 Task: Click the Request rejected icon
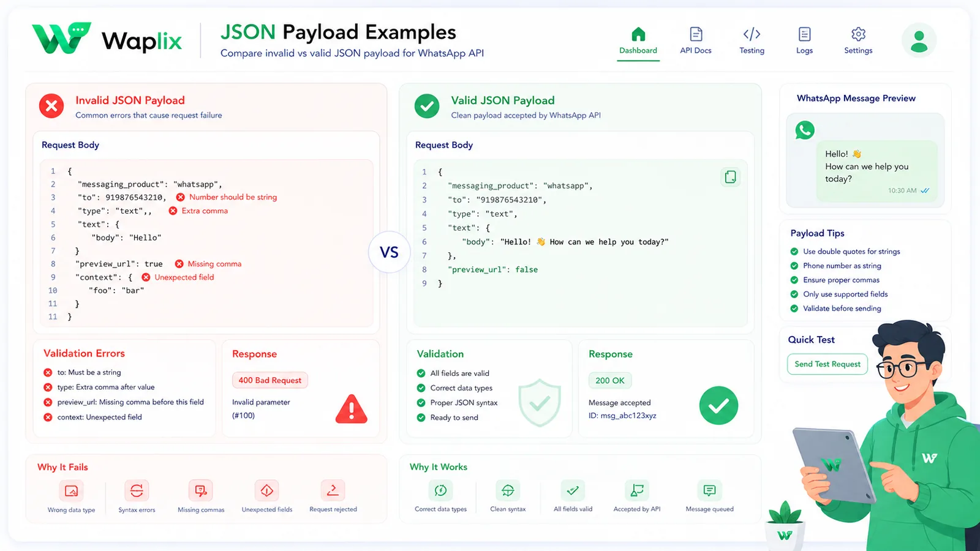tap(333, 491)
